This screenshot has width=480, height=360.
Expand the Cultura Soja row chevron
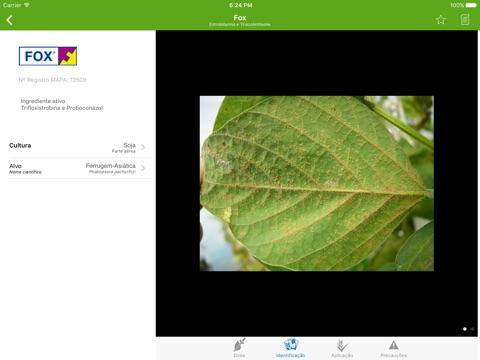tap(143, 147)
